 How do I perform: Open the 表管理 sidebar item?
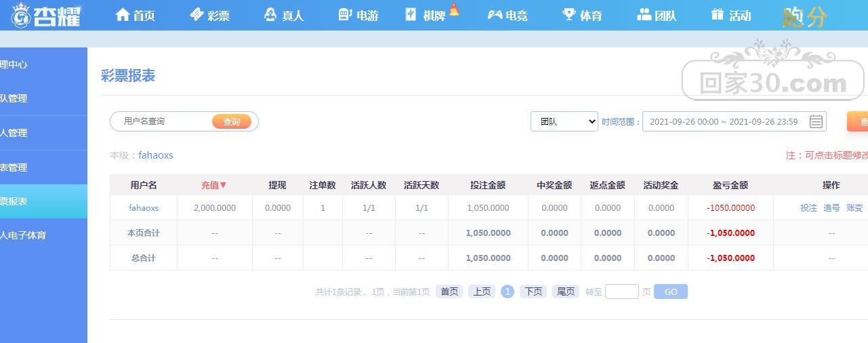click(x=43, y=167)
